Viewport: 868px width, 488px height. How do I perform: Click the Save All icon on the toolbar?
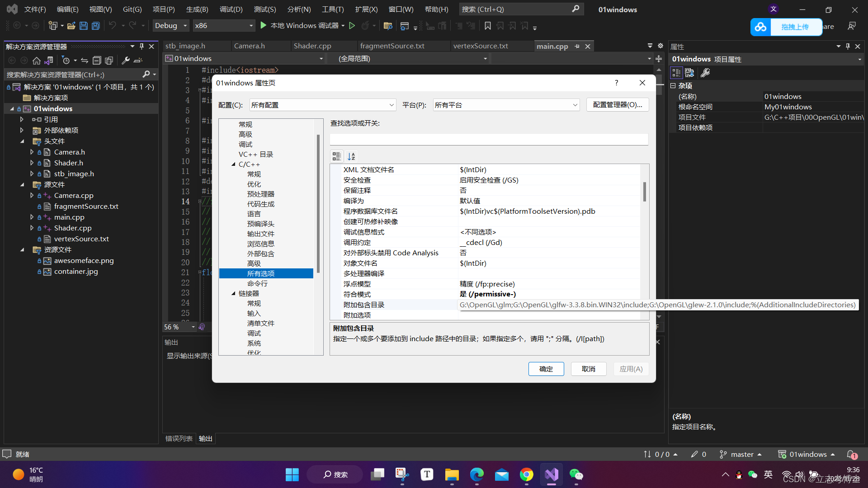coord(95,26)
